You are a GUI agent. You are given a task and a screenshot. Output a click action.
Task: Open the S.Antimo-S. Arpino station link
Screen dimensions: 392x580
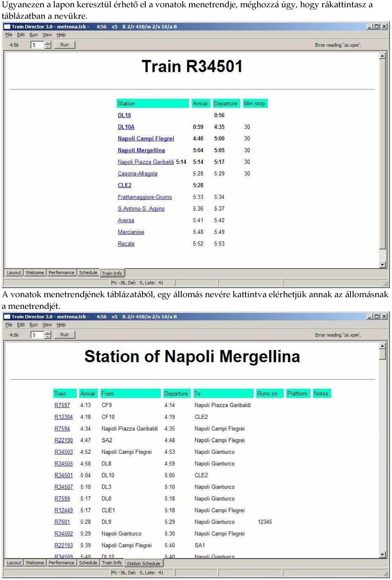[141, 209]
